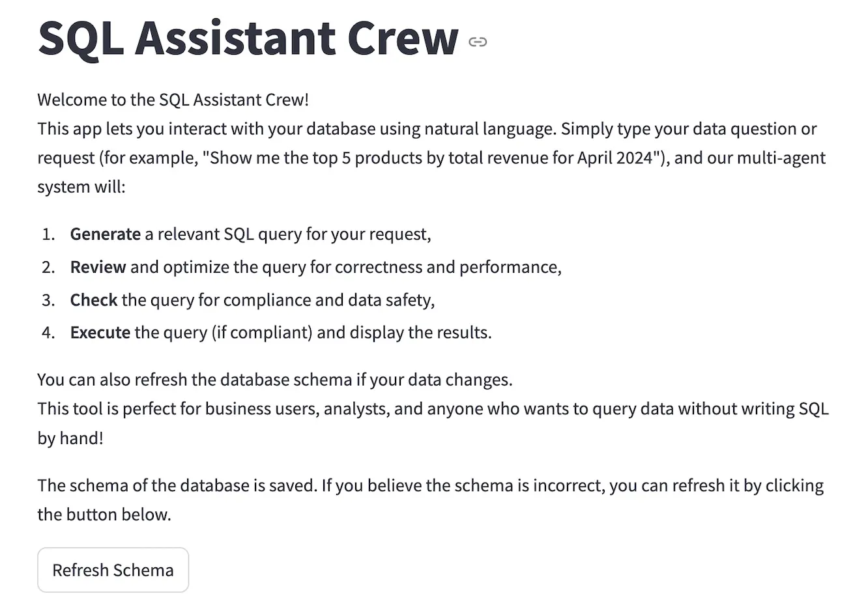868x607 pixels.
Task: Select the link symbol next to SQL Assistant Crew
Action: tap(478, 42)
